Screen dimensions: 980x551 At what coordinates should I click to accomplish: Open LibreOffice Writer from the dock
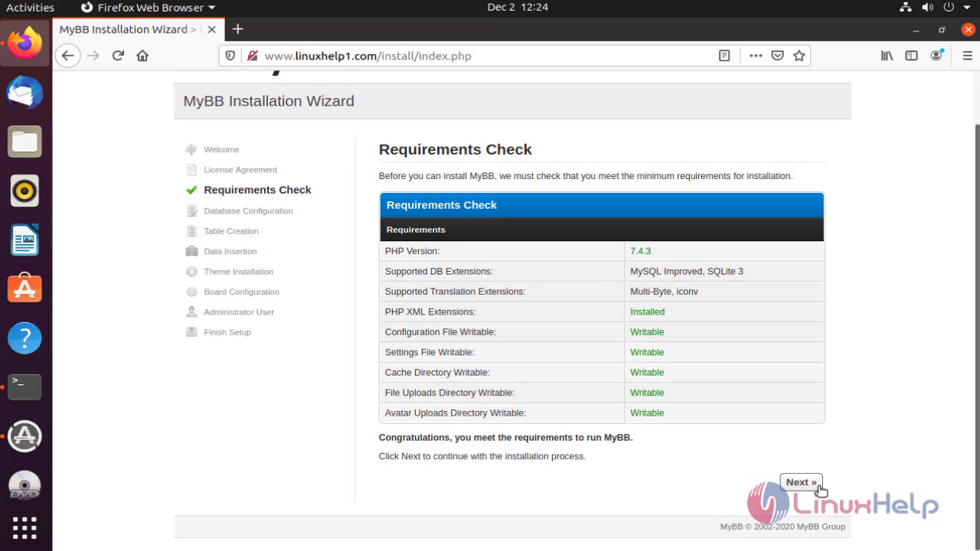click(25, 240)
